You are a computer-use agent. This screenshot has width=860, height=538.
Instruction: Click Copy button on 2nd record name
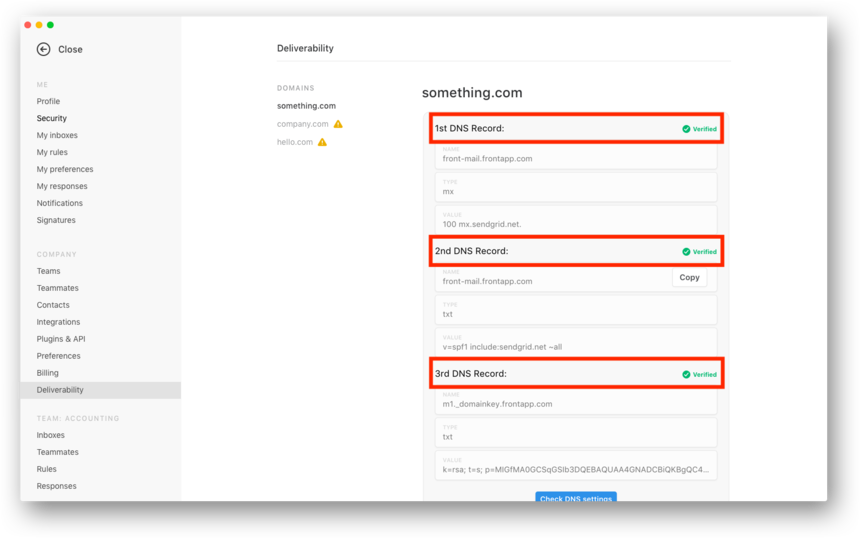pos(689,278)
